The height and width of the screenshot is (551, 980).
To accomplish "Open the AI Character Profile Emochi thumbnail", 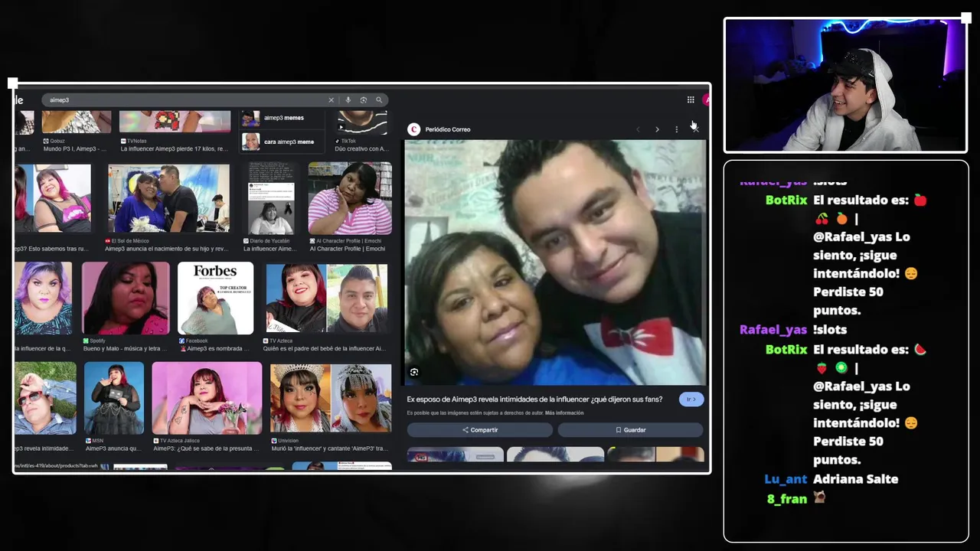I will pyautogui.click(x=350, y=198).
